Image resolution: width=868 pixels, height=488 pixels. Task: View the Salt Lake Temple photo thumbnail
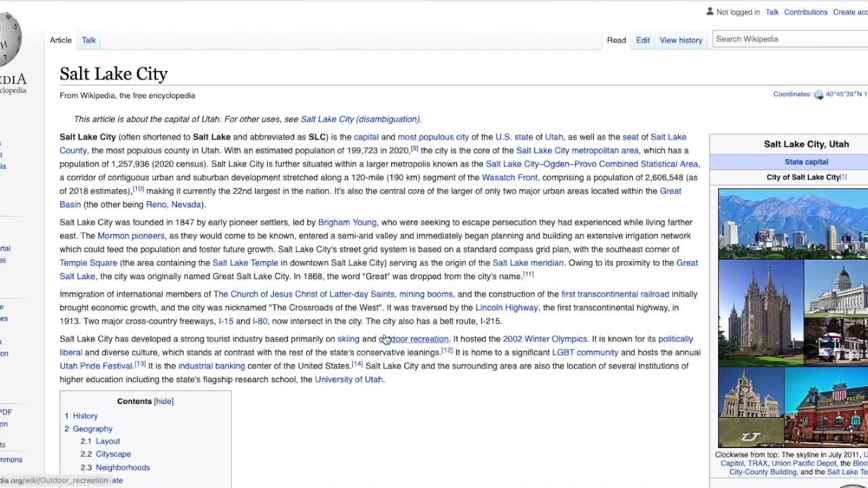[761, 312]
